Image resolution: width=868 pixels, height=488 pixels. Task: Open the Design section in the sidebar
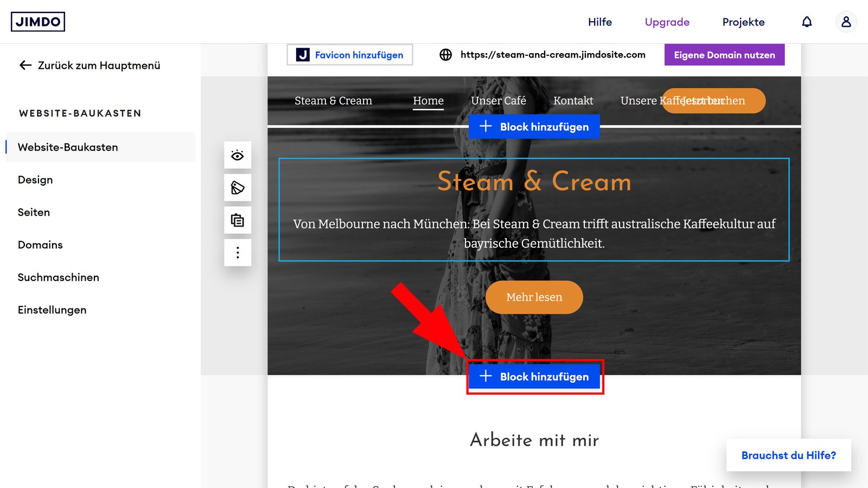point(35,179)
